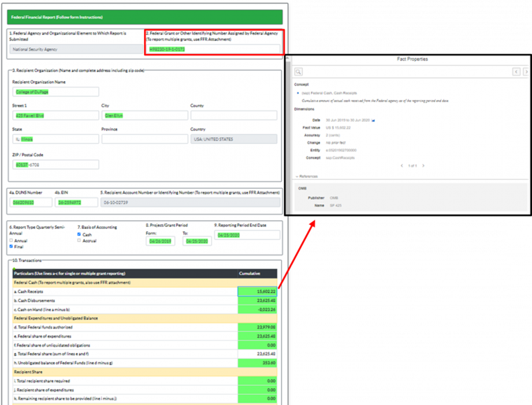Click the Unobligated balance value 353.60
532x405 pixels.
258,362
